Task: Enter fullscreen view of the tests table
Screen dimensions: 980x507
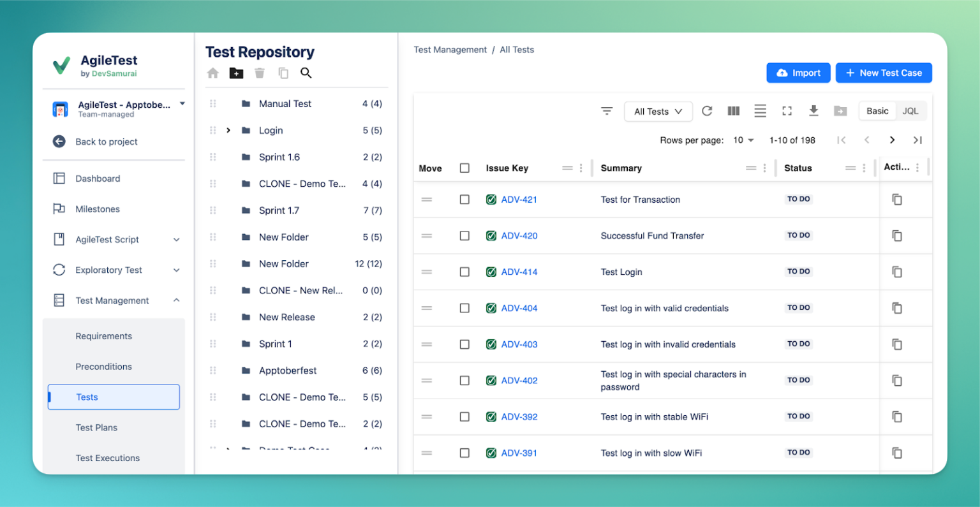Action: [x=787, y=111]
